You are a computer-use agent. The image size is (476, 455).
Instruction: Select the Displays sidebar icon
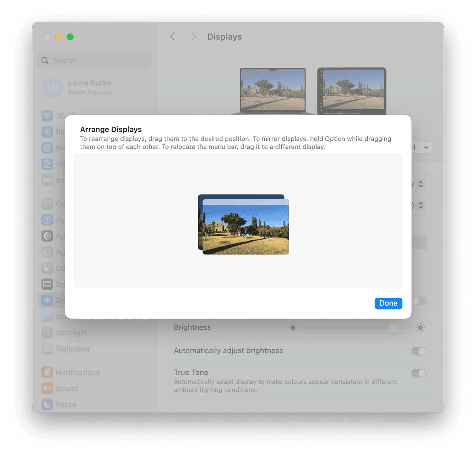point(47,300)
